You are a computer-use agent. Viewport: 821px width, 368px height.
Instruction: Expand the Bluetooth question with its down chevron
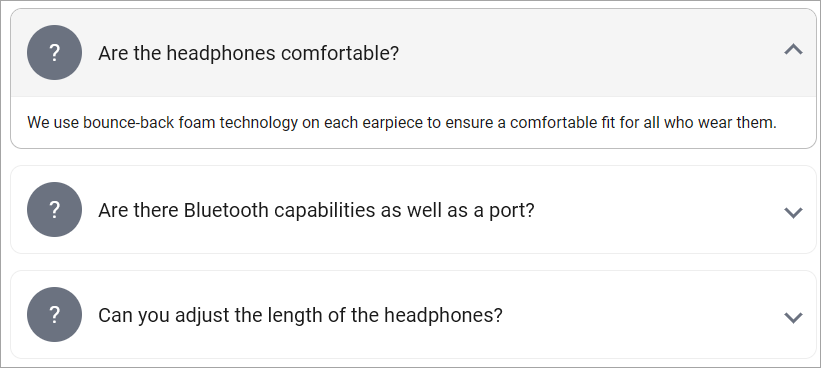793,211
